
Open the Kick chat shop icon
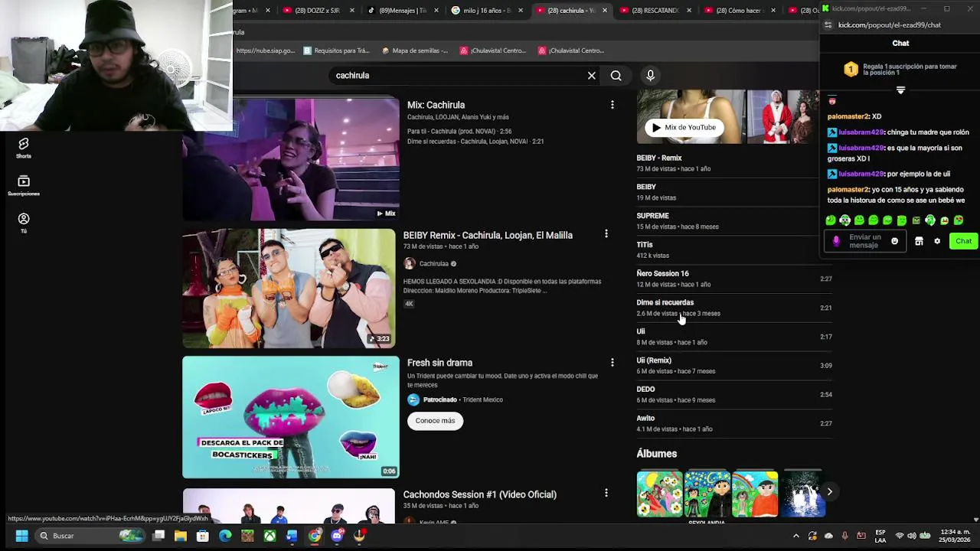(919, 241)
